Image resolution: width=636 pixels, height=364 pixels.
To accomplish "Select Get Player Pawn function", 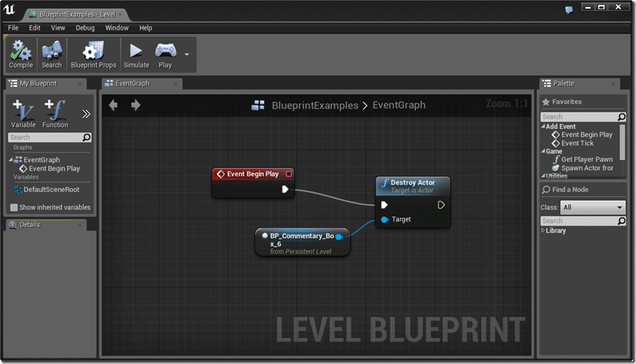I will (587, 160).
